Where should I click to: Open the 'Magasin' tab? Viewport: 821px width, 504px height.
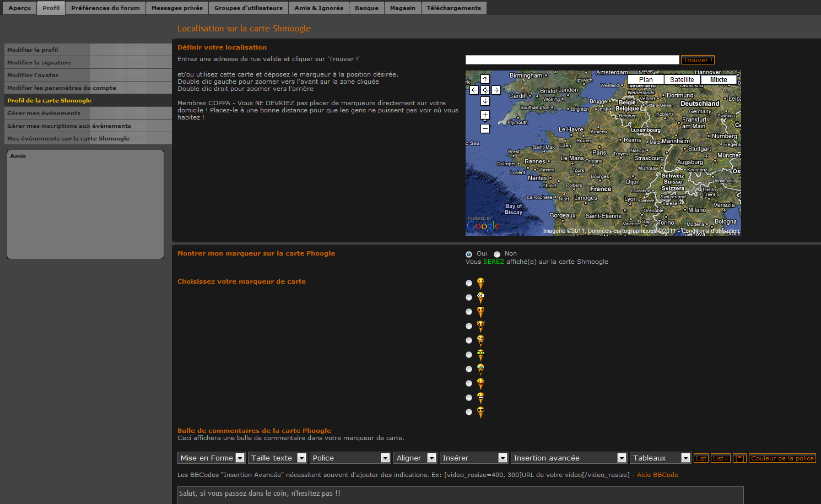[403, 8]
